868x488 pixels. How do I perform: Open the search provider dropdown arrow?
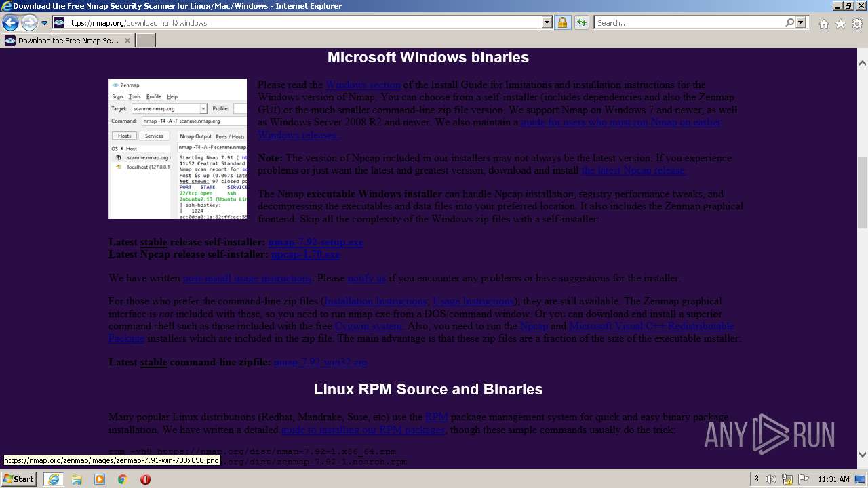tap(802, 23)
